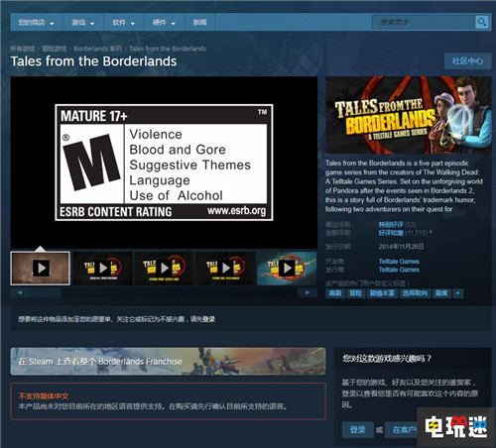Open developer Telltale Games link
The image size is (496, 448).
click(x=399, y=262)
